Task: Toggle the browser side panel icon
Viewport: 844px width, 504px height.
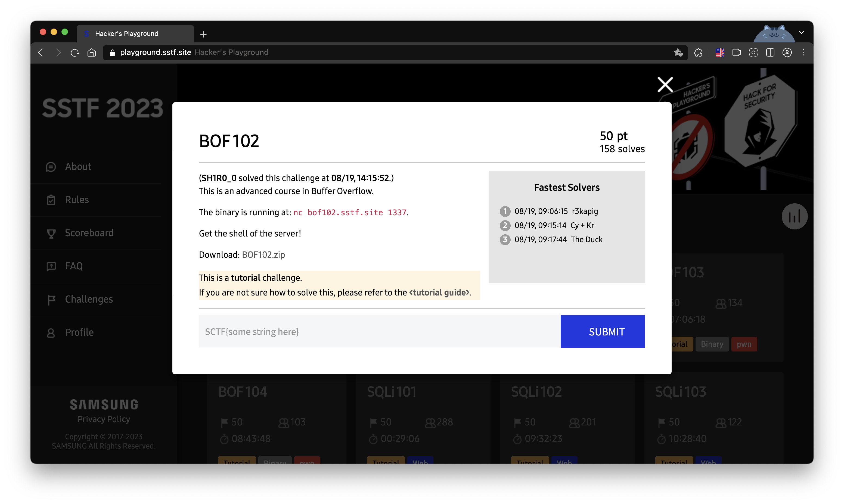Action: tap(770, 52)
